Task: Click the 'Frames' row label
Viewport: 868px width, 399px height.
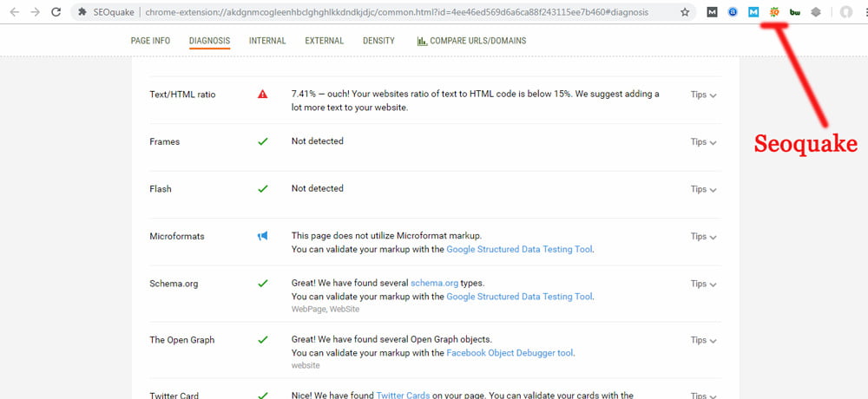Action: 164,141
